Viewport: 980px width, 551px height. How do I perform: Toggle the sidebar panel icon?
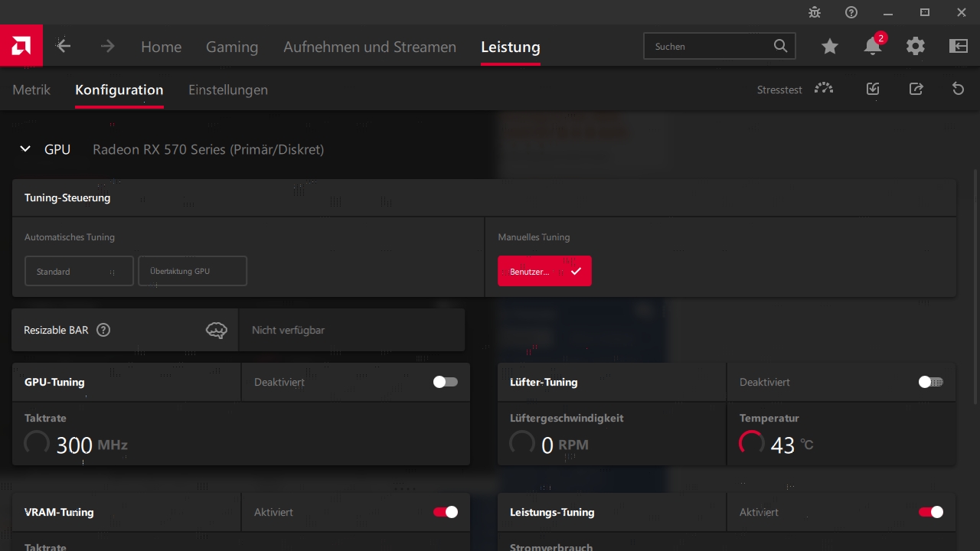959,47
